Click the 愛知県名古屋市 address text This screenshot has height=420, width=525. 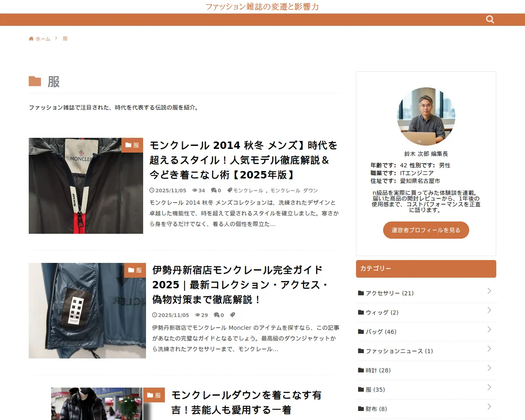420,181
